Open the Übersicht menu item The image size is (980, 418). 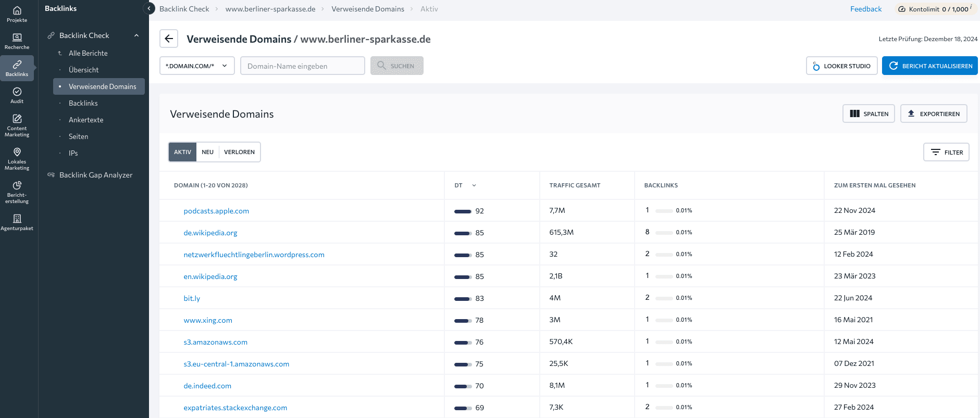[83, 70]
